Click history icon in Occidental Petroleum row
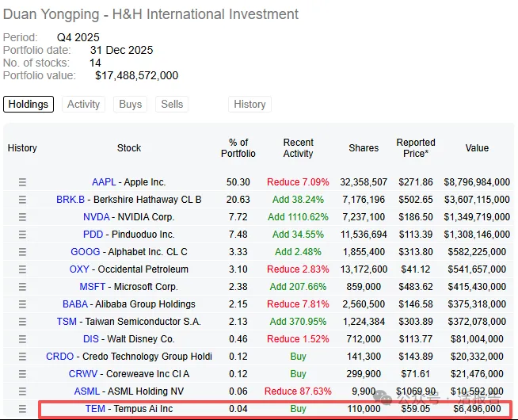Viewport: 518px width, 420px height. point(22,269)
